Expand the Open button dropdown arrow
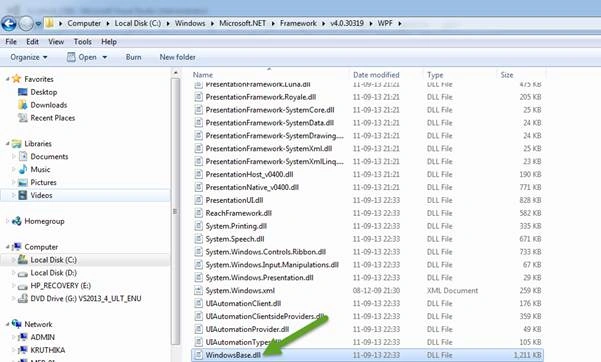 pos(105,58)
